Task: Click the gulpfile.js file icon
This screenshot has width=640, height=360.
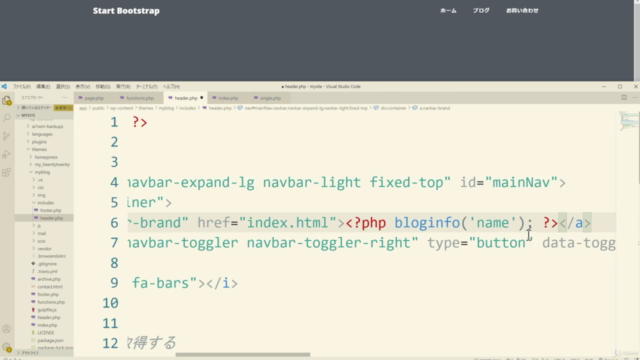Action: (33, 310)
